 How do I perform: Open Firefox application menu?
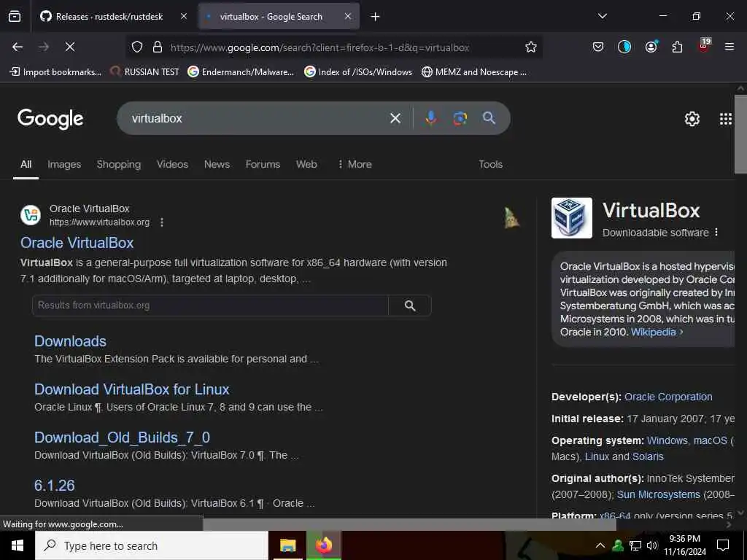click(x=729, y=47)
